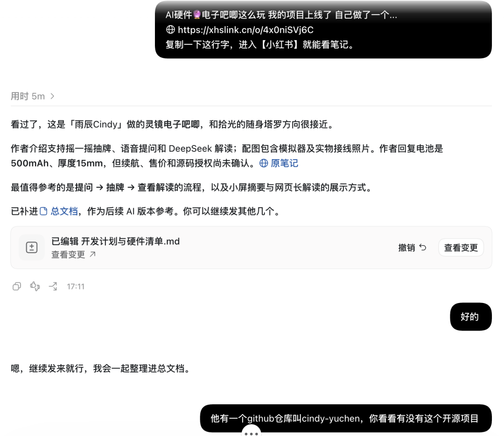The height and width of the screenshot is (436, 504).
Task: Click the globe icon before 原笔记
Action: 264,163
